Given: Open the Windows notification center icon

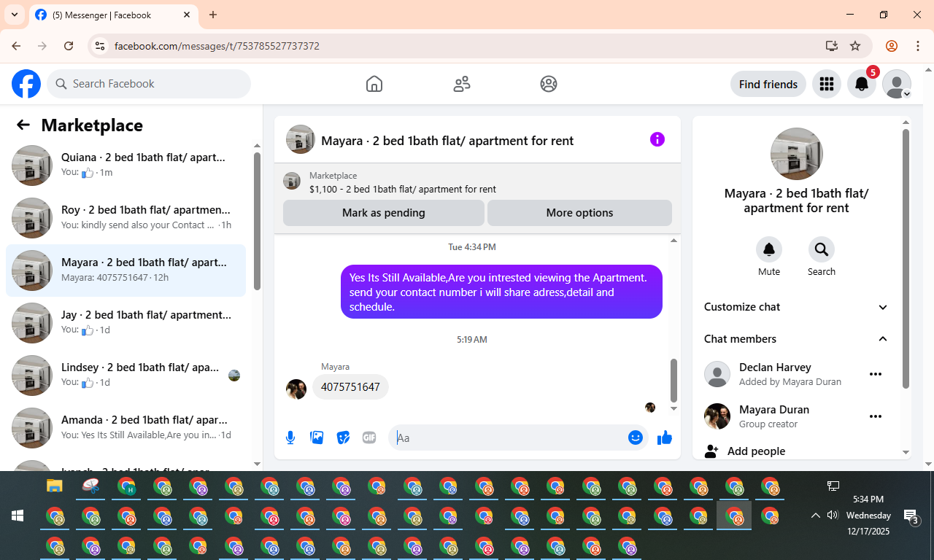Looking at the screenshot, I should [911, 516].
